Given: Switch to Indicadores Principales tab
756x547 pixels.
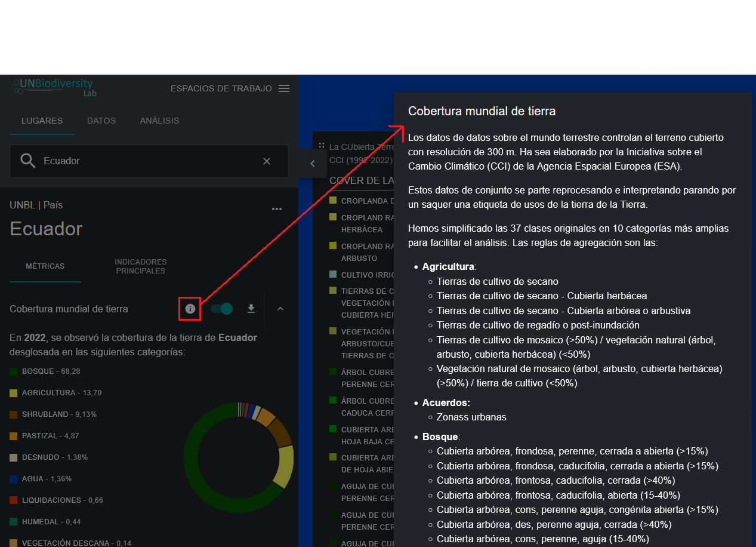Looking at the screenshot, I should click(140, 266).
